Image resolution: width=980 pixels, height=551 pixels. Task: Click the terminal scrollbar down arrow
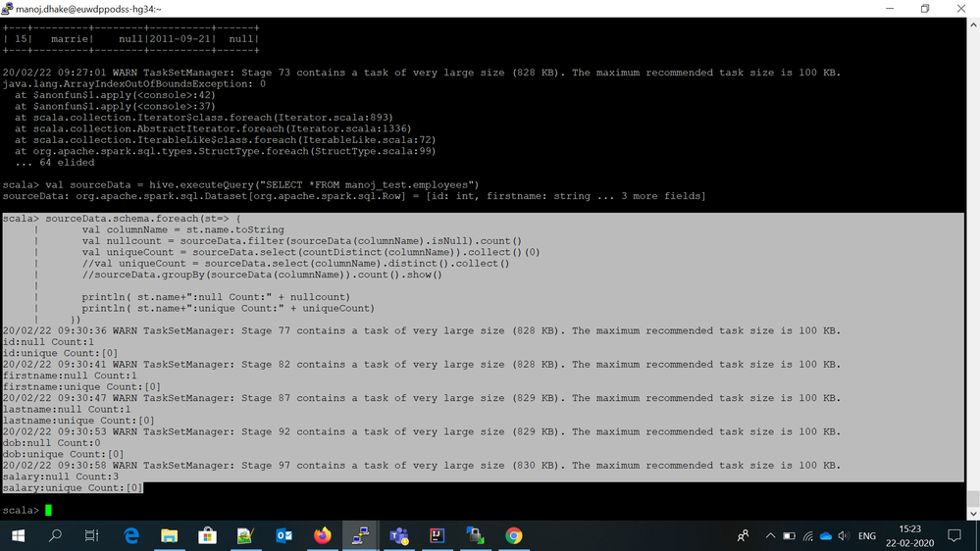click(973, 514)
